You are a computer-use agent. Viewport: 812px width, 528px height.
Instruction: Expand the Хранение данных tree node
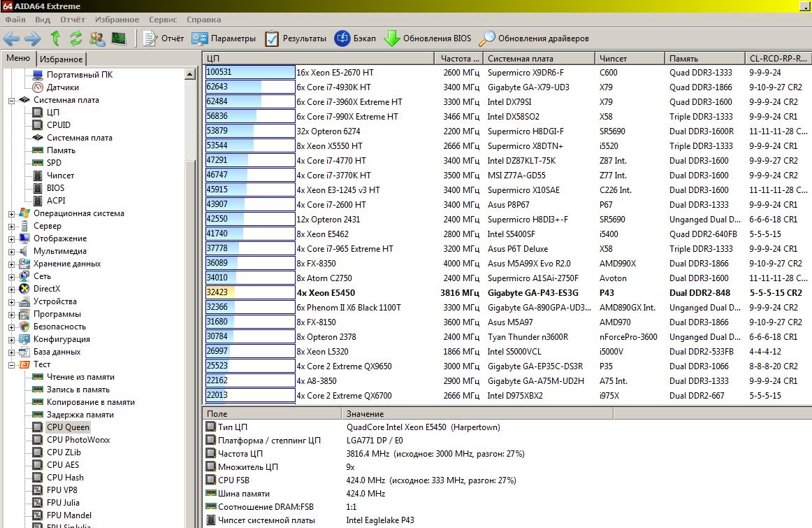(x=11, y=264)
